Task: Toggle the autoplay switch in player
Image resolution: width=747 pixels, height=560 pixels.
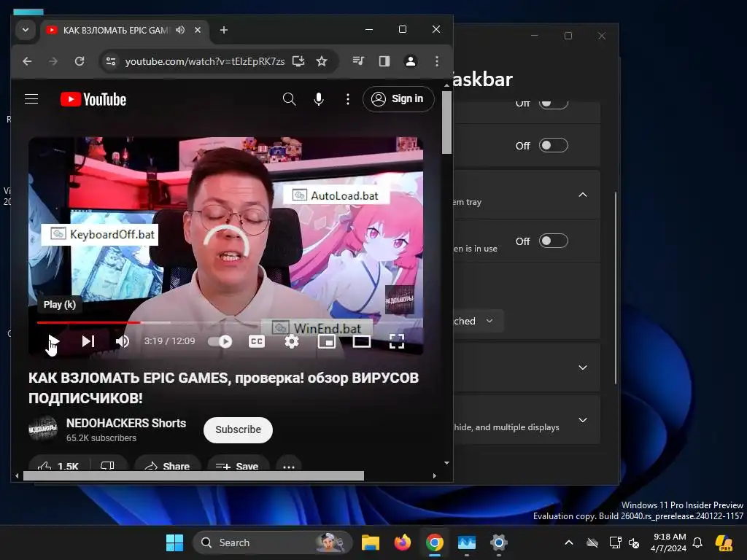Action: click(x=220, y=341)
